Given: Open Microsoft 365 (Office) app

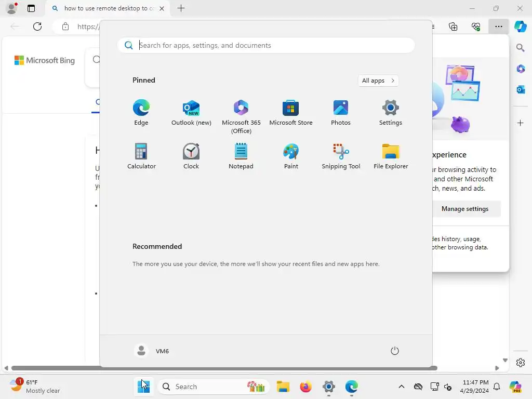Looking at the screenshot, I should [241, 117].
